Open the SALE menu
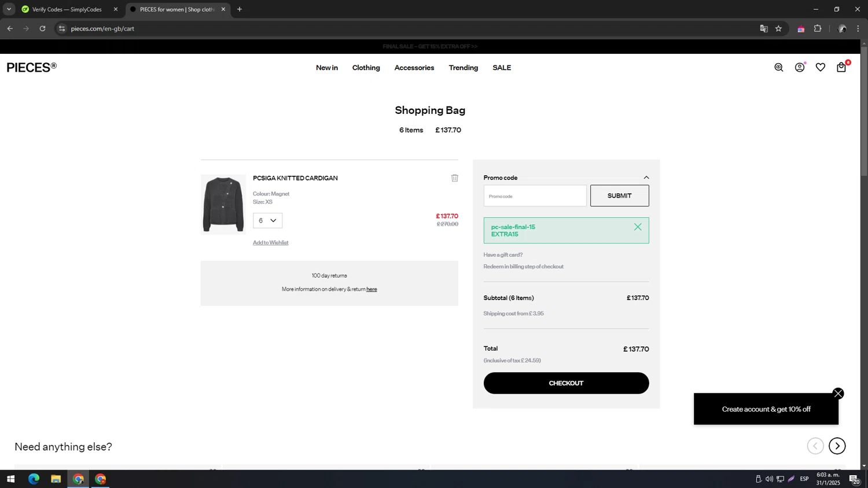 point(502,68)
